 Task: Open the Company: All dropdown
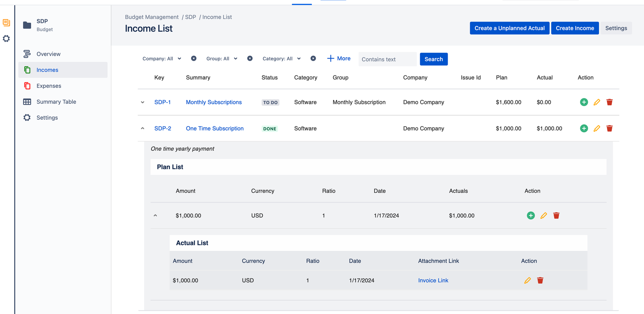tap(162, 59)
